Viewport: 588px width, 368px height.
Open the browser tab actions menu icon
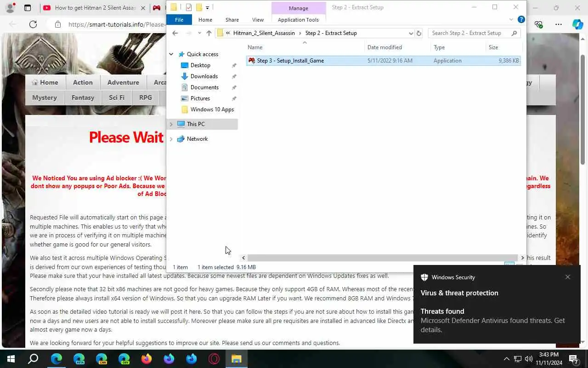pos(28,8)
